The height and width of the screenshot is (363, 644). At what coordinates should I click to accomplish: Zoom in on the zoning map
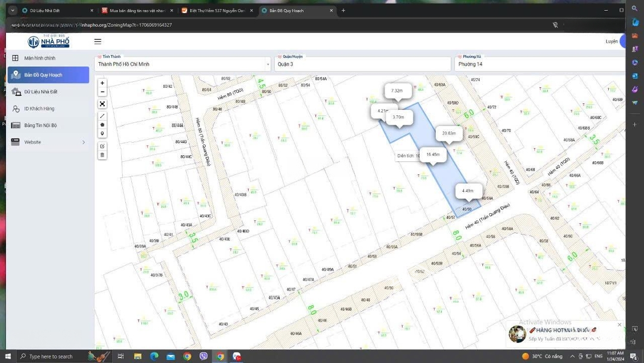click(x=103, y=83)
